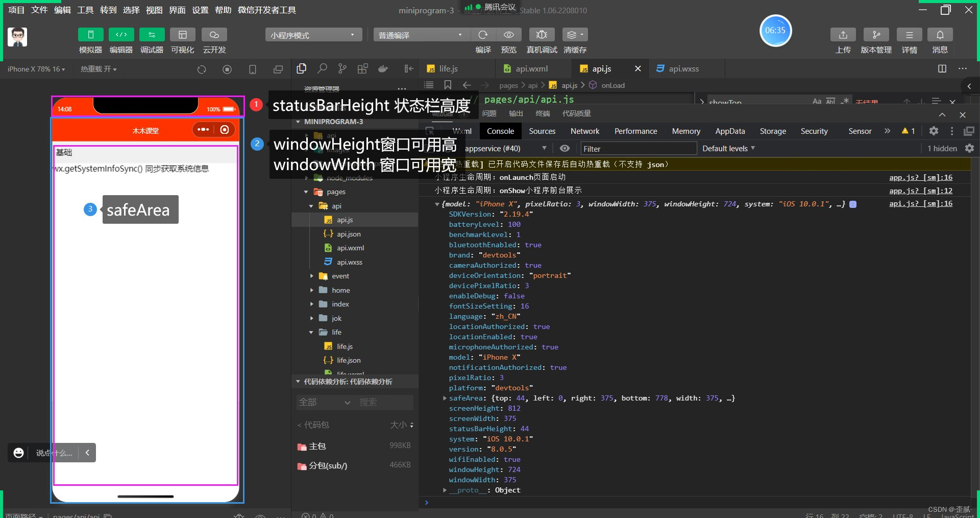Toggle the 调试器 debugger panel button
Screen dimensions: 980x518
tap(152, 35)
